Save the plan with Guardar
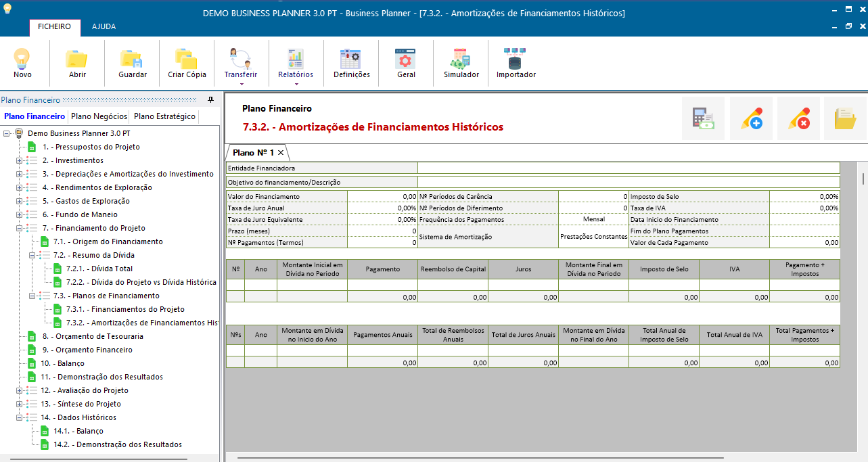868x462 pixels. click(x=132, y=63)
